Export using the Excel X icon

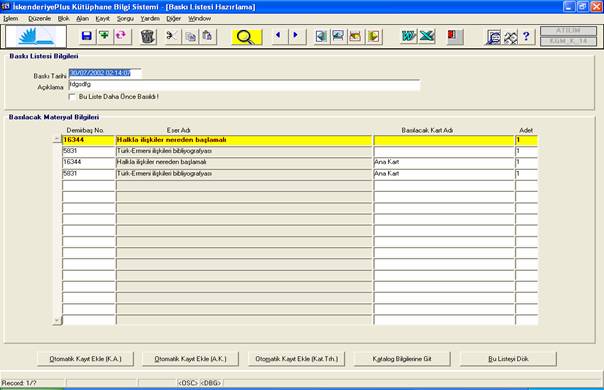click(x=427, y=36)
